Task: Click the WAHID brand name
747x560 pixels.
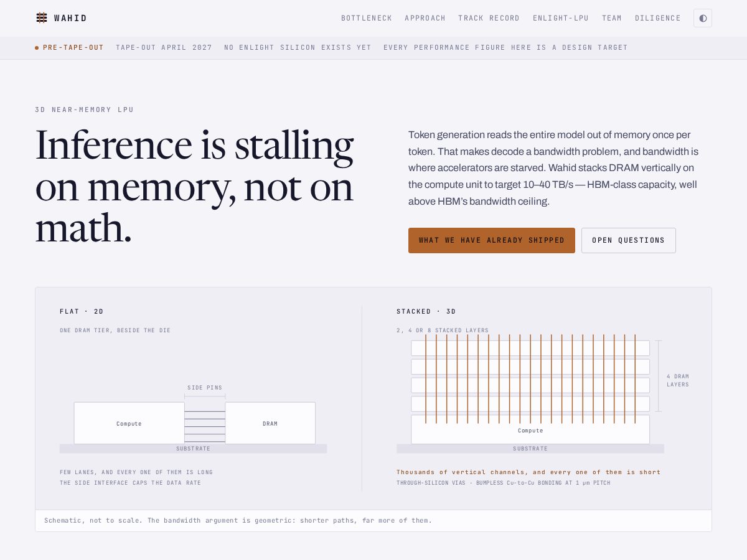Action: click(70, 18)
